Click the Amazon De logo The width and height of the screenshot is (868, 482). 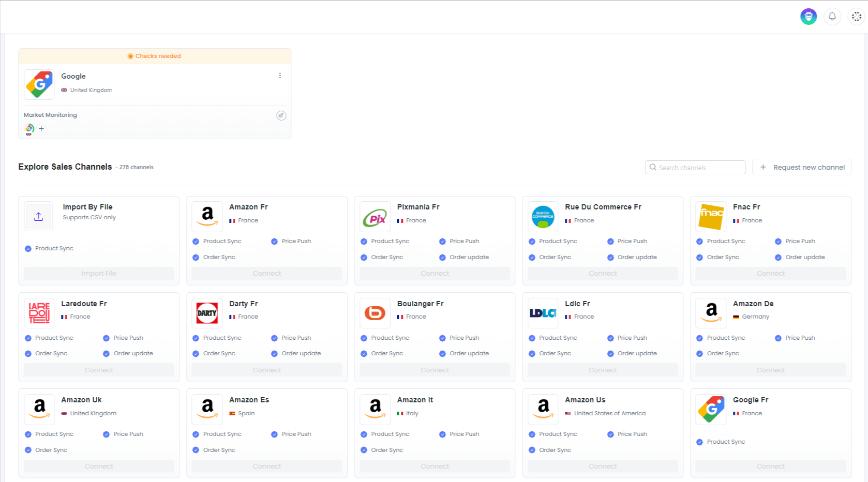pyautogui.click(x=711, y=313)
